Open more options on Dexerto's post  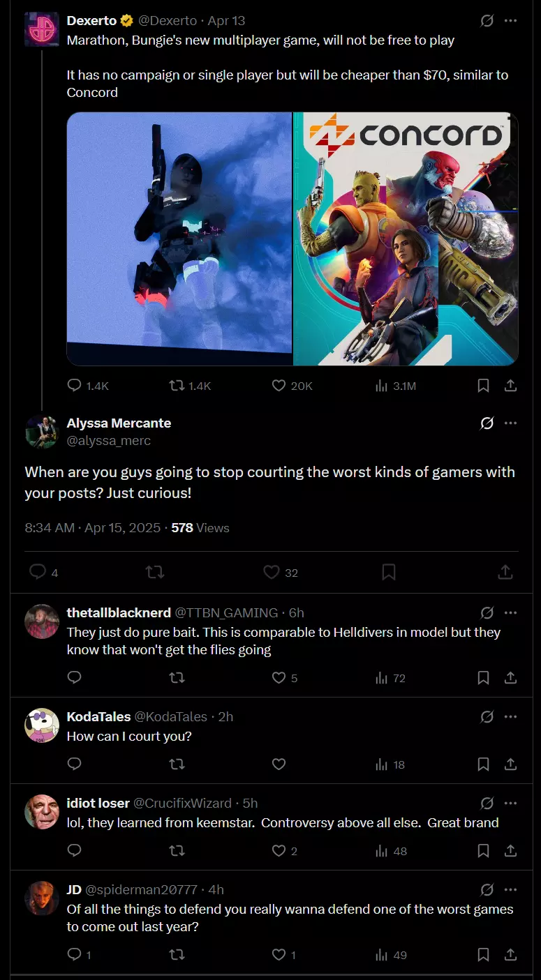(511, 21)
